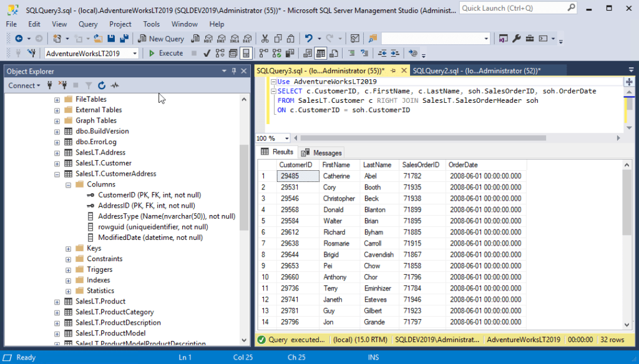The height and width of the screenshot is (364, 639).
Task: Click the Database Engine Query icon
Action: point(195,39)
